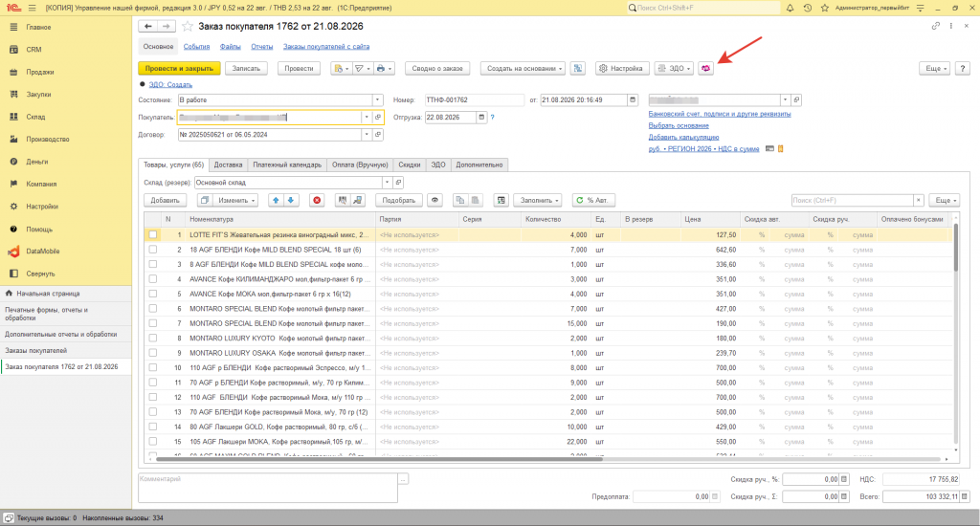This screenshot has height=526, width=980.
Task: Click ЭДО: Создать link
Action: [x=170, y=84]
